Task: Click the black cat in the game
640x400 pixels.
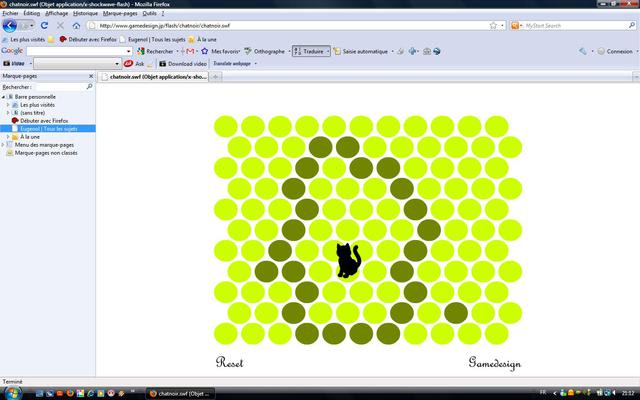Action: (x=347, y=260)
